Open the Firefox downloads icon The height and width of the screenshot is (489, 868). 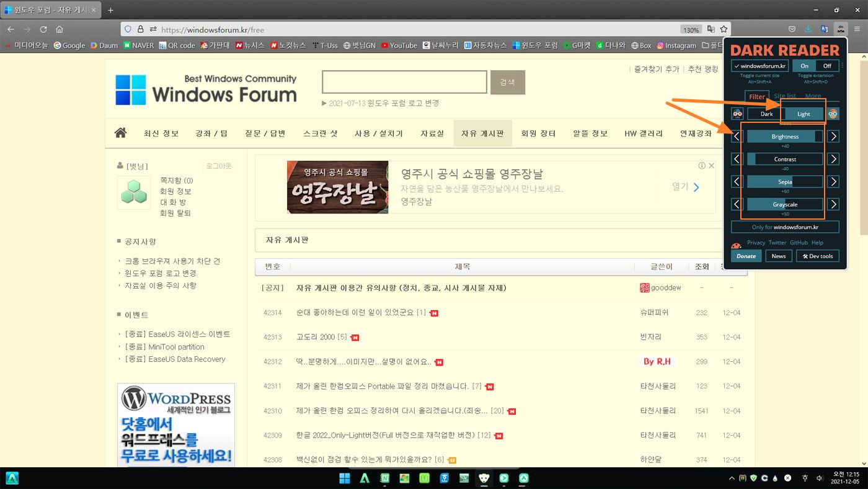coord(808,29)
